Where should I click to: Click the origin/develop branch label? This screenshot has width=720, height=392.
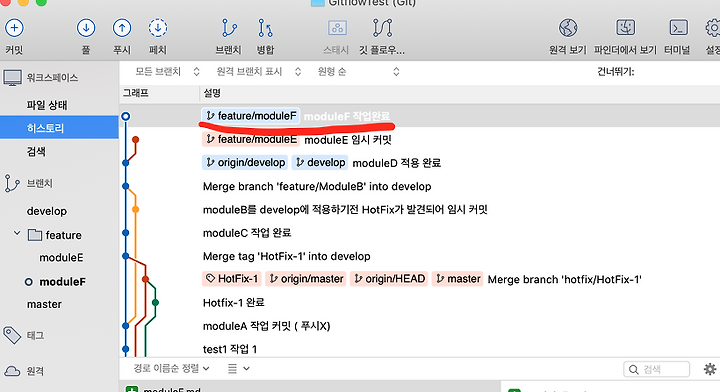[245, 162]
